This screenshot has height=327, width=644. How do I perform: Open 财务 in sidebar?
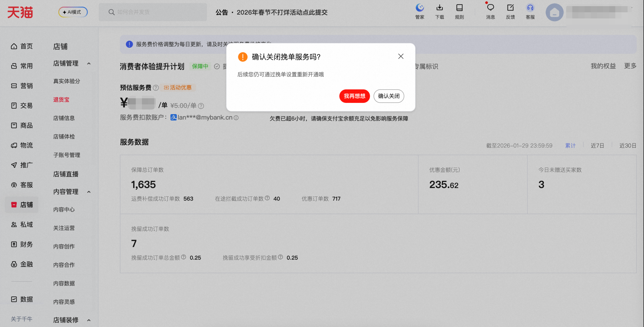tap(22, 244)
